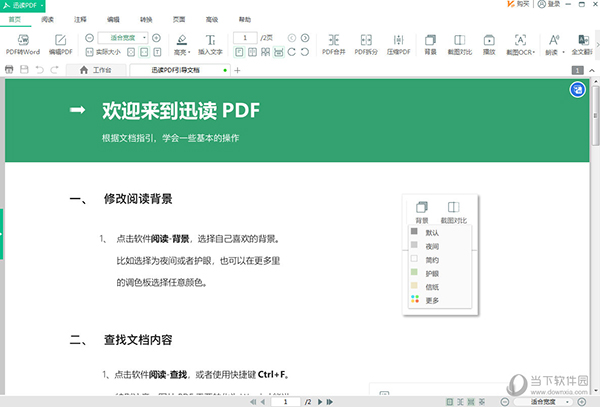Zoom in with the toolbar plus icon
Viewport: 600px width, 407px height.
pos(156,38)
